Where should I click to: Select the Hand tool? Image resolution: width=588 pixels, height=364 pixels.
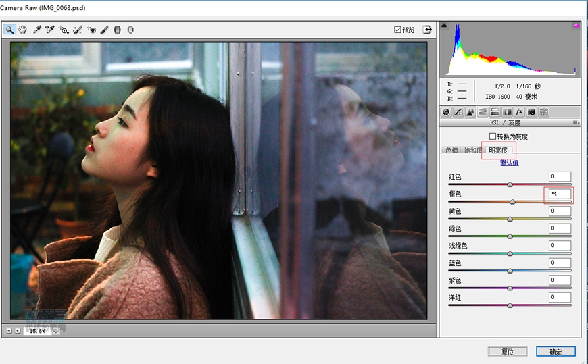coord(22,30)
